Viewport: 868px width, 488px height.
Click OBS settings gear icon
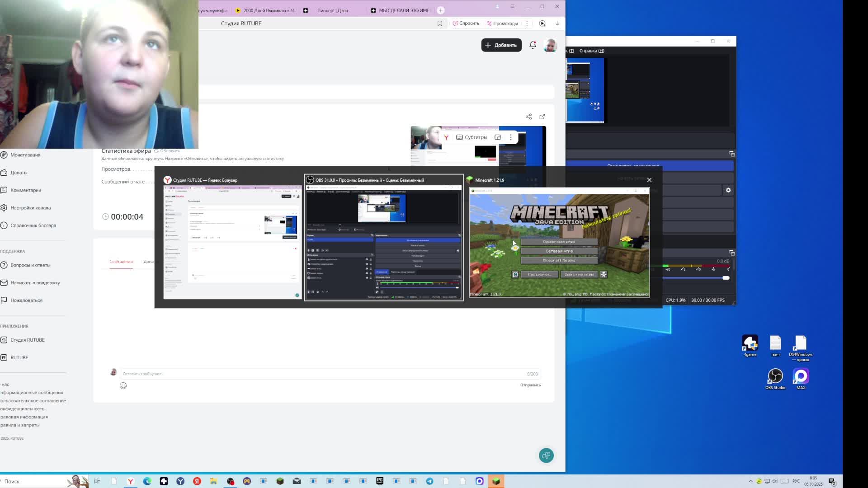point(728,190)
